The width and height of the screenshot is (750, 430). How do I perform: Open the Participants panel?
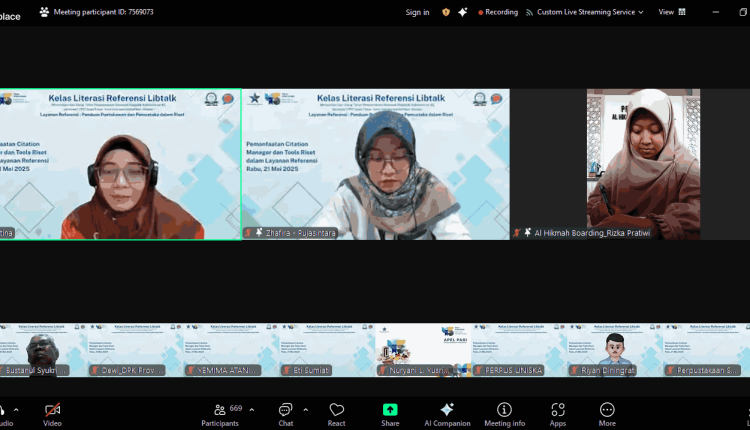click(221, 415)
